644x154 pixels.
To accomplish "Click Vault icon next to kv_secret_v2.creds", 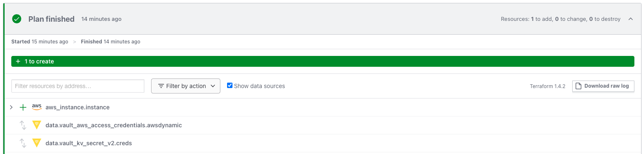I will 37,143.
